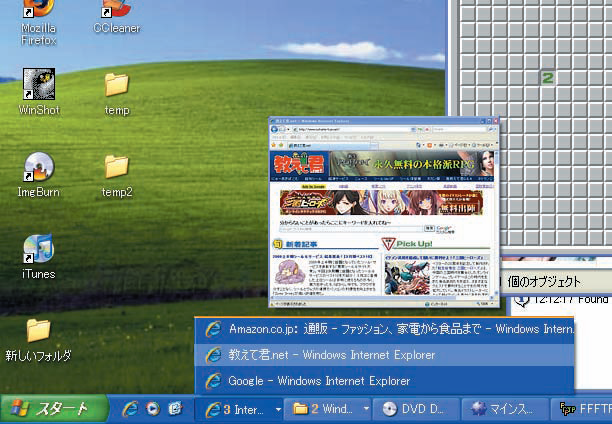This screenshot has width=612, height=424.
Task: Select the CCleaner desktop shortcut
Action: coord(116,18)
